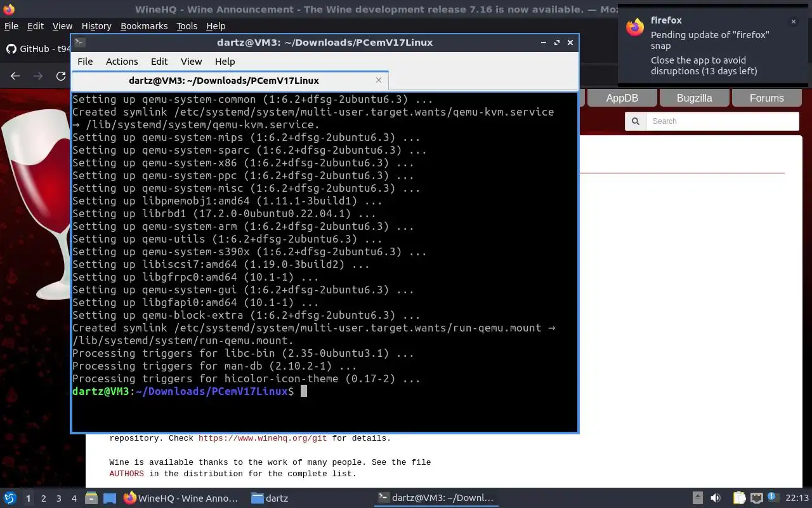Open the AppDB tab on WineHQ
The height and width of the screenshot is (508, 812).
pos(622,98)
